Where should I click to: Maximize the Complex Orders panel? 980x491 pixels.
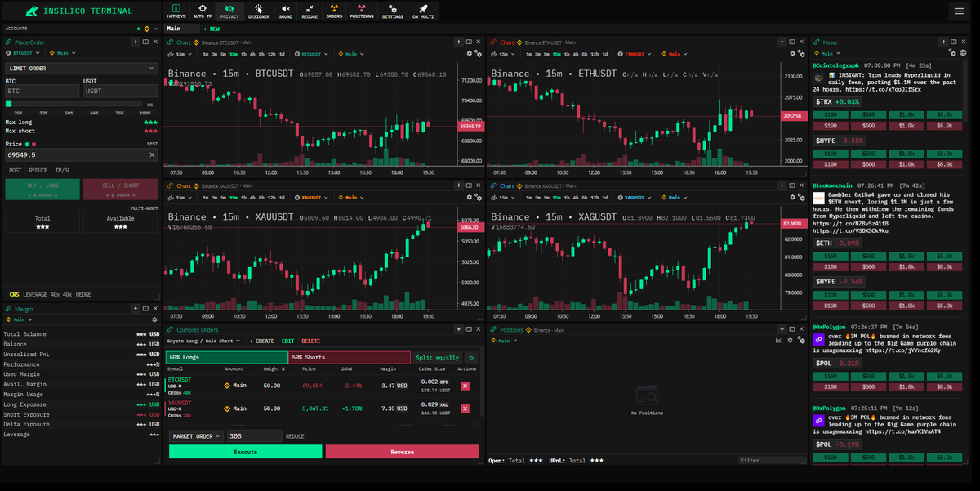click(x=468, y=329)
